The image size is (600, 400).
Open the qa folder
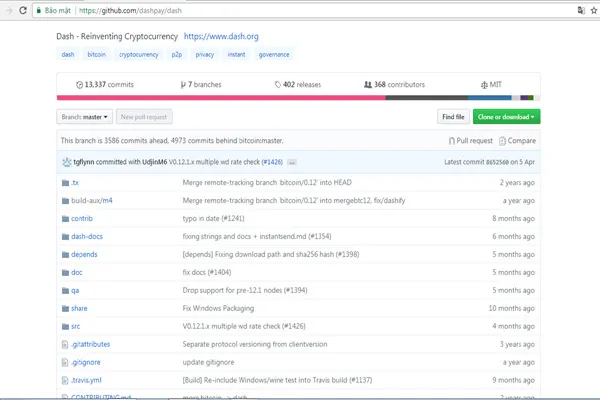[x=75, y=291]
